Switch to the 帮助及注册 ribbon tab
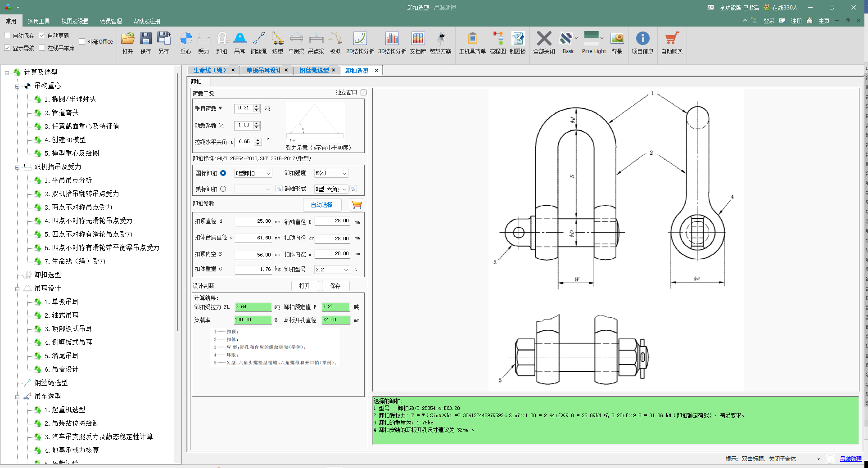Image resolution: width=868 pixels, height=468 pixels. tap(147, 21)
